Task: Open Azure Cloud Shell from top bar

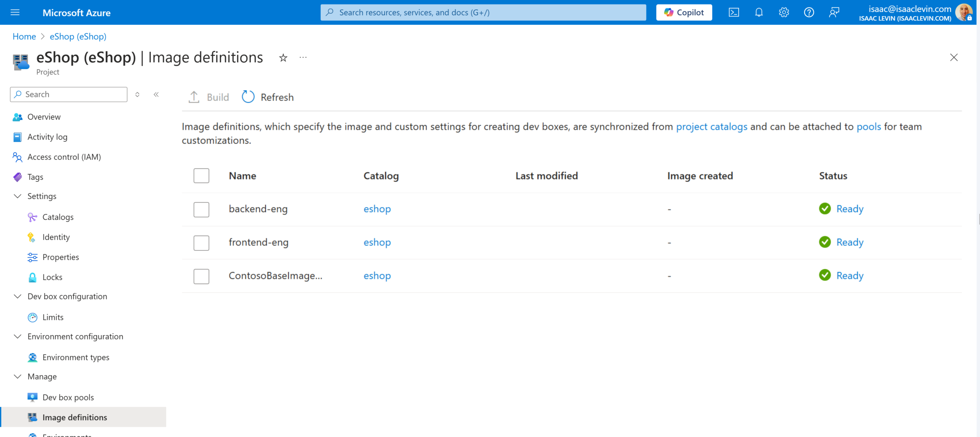Action: [733, 12]
